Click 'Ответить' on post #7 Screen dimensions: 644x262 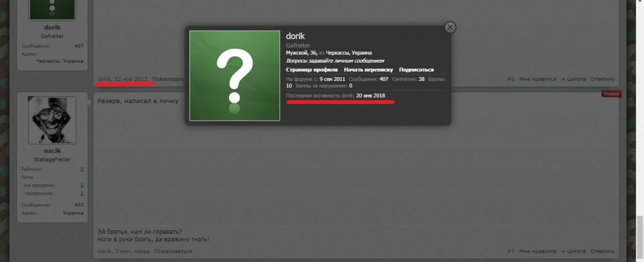point(603,251)
